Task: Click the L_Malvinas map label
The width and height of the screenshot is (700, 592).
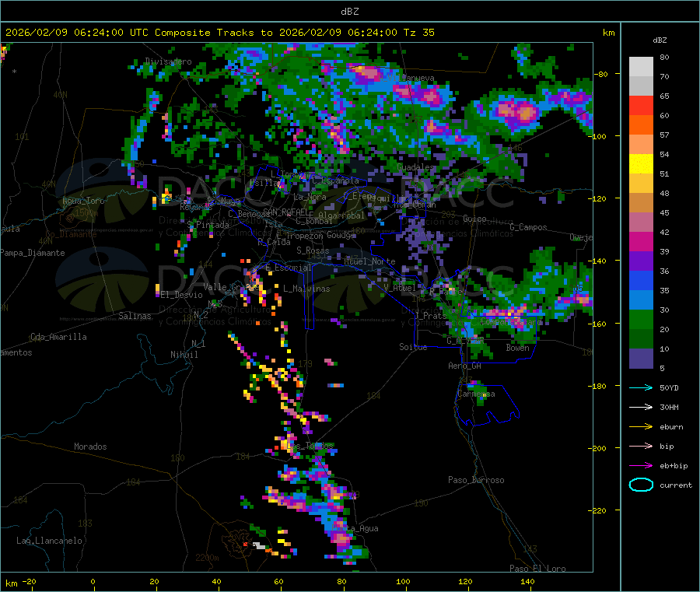Action: (306, 289)
